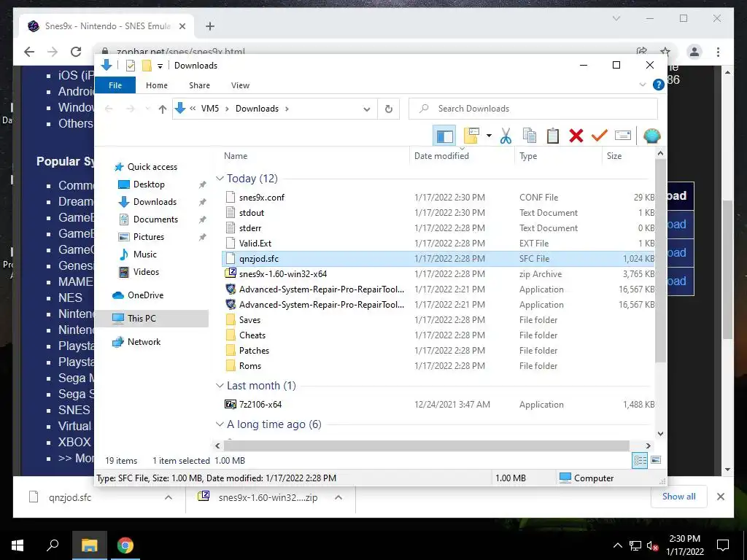747x560 pixels.
Task: Collapse the A long time ago (6) group
Action: 220,424
